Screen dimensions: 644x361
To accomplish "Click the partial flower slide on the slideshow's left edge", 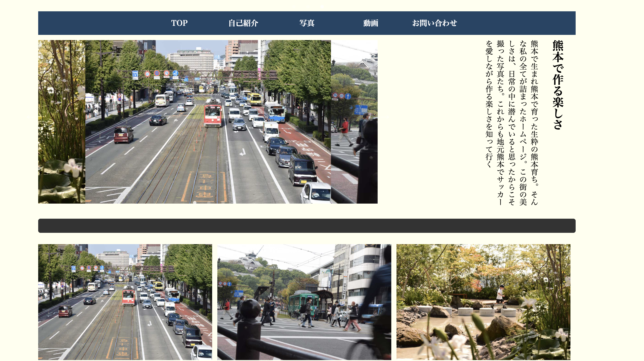I will (62, 122).
